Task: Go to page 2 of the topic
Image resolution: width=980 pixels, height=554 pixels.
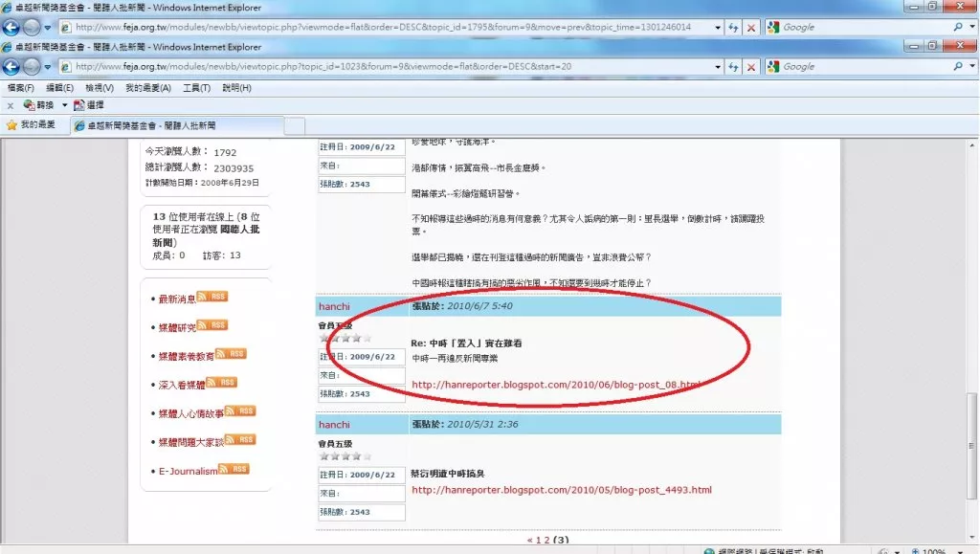Action: click(546, 540)
